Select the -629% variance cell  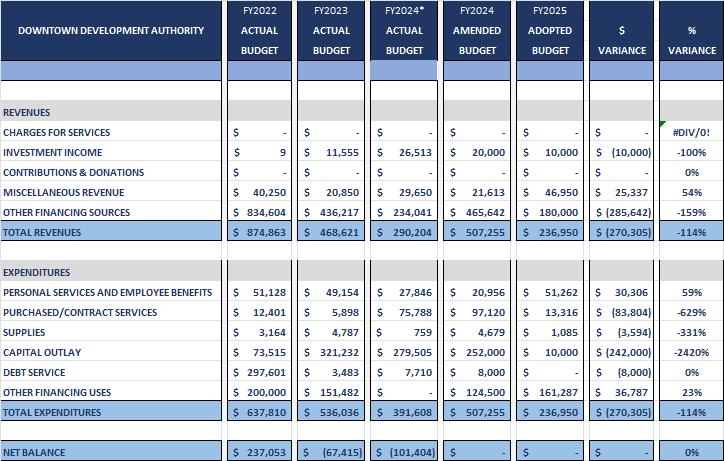(x=692, y=313)
